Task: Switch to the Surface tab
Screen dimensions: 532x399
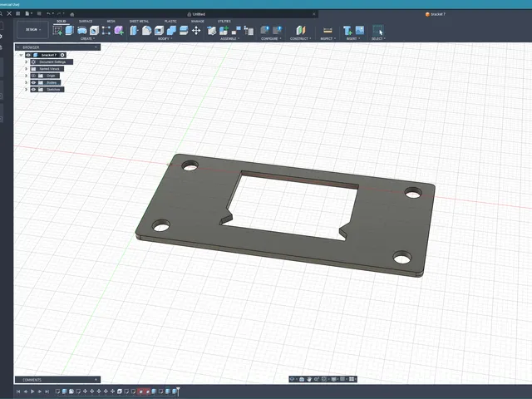Action: point(86,22)
